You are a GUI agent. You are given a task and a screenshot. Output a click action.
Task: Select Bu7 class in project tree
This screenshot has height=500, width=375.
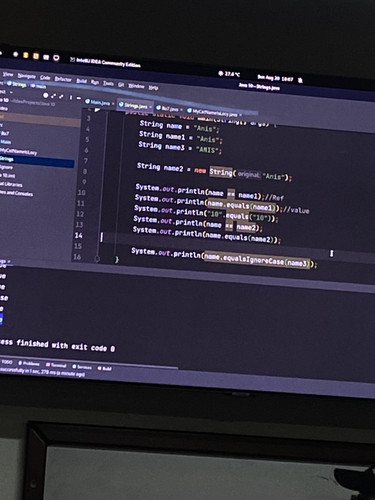[x=5, y=133]
